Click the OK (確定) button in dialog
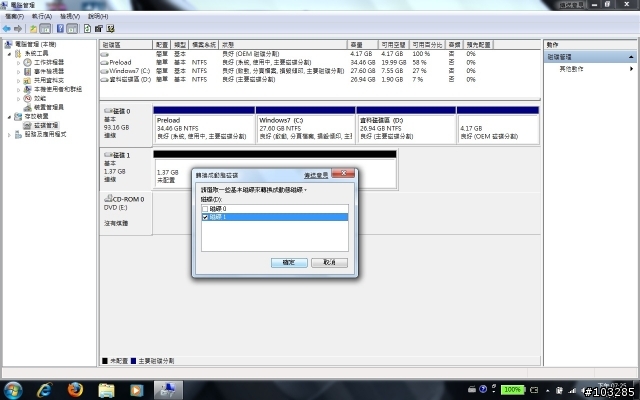Screen dimensions: 640x400 [289, 262]
